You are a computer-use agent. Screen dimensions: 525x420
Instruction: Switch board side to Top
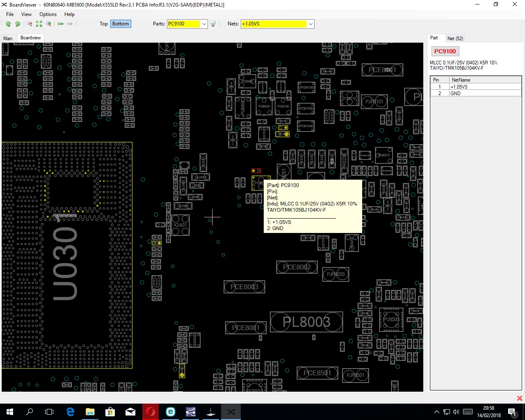(x=104, y=24)
